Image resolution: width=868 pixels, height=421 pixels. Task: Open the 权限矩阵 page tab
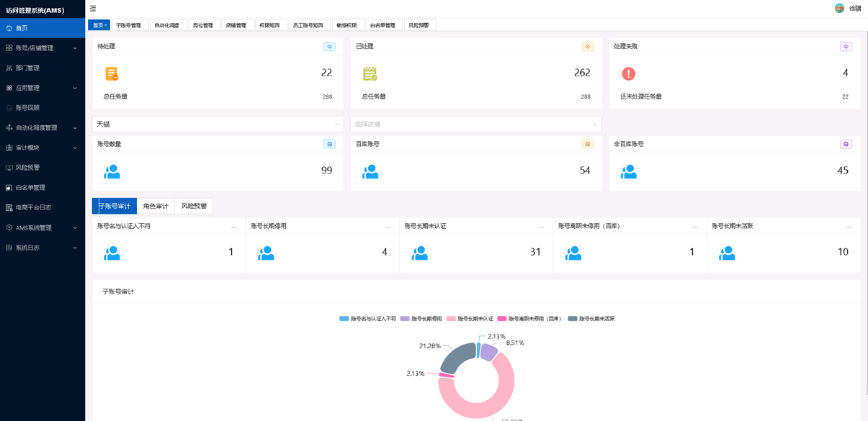269,25
